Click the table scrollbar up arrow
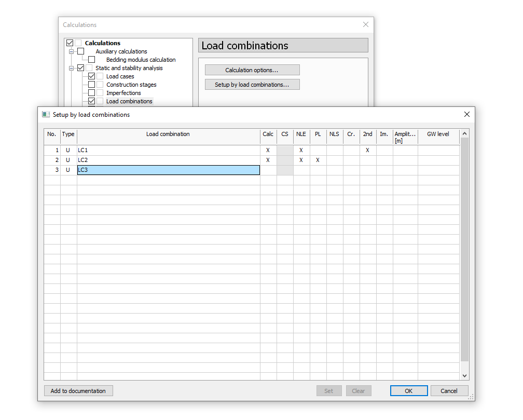The height and width of the screenshot is (420, 523). click(x=464, y=134)
